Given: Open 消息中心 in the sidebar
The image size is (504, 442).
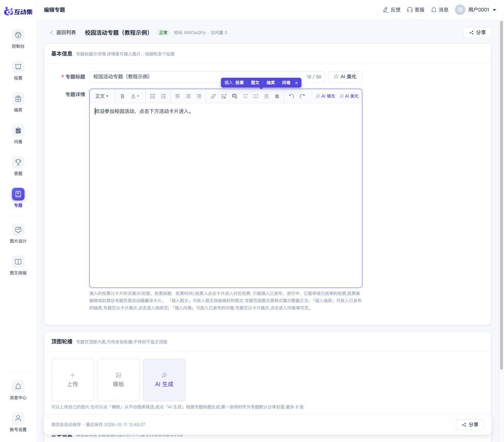Looking at the screenshot, I should coord(18,390).
